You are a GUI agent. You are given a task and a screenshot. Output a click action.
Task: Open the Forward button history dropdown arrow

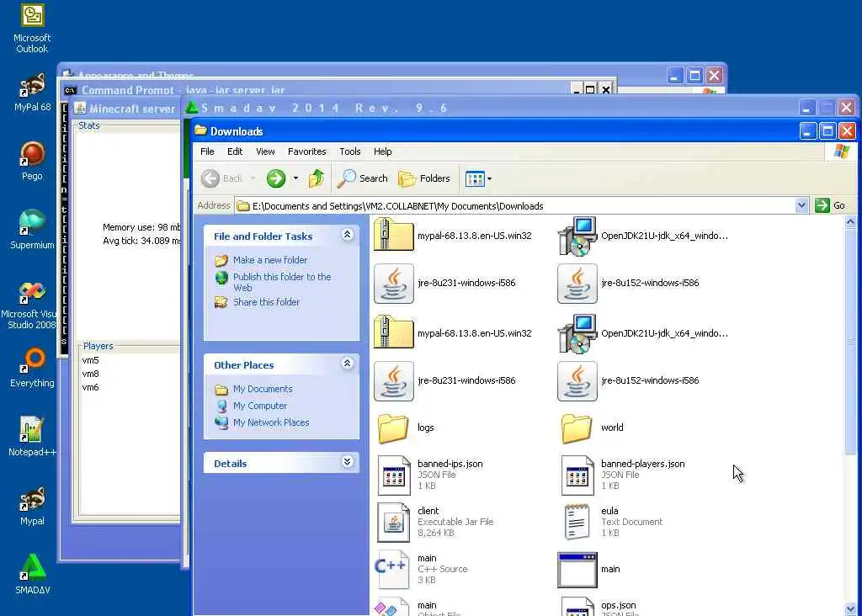tap(295, 178)
